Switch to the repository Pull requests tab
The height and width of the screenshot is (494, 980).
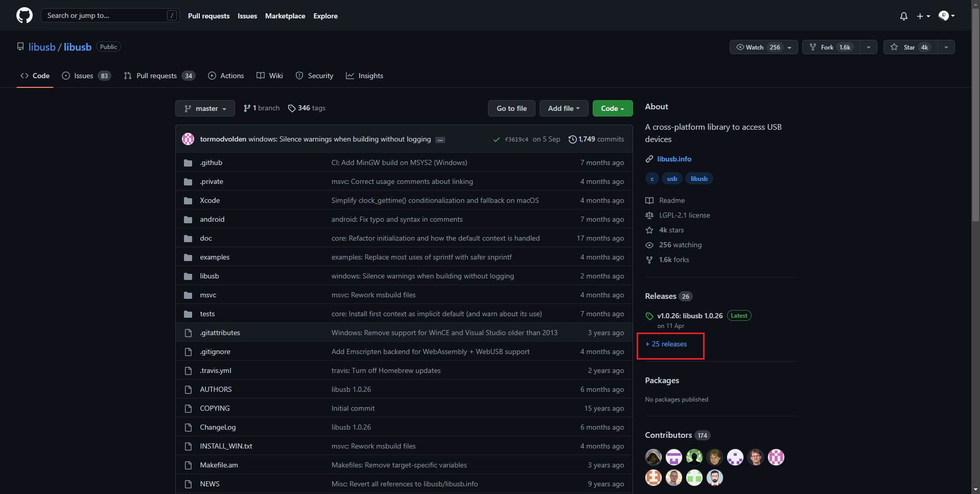159,76
